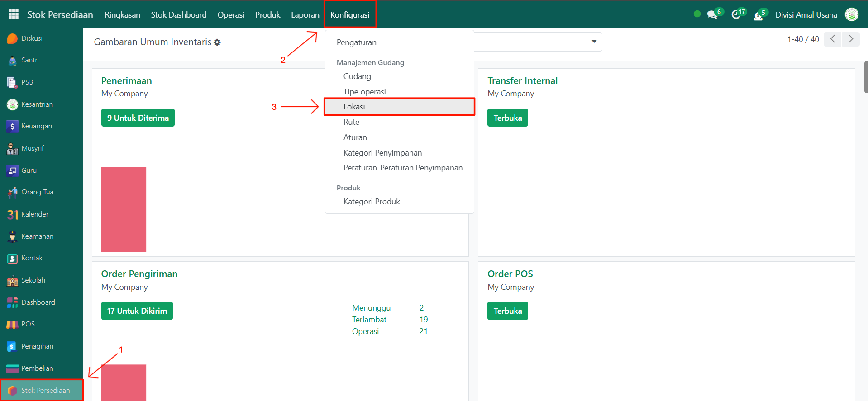
Task: Click the 9 Untuk Diterima button
Action: (138, 118)
